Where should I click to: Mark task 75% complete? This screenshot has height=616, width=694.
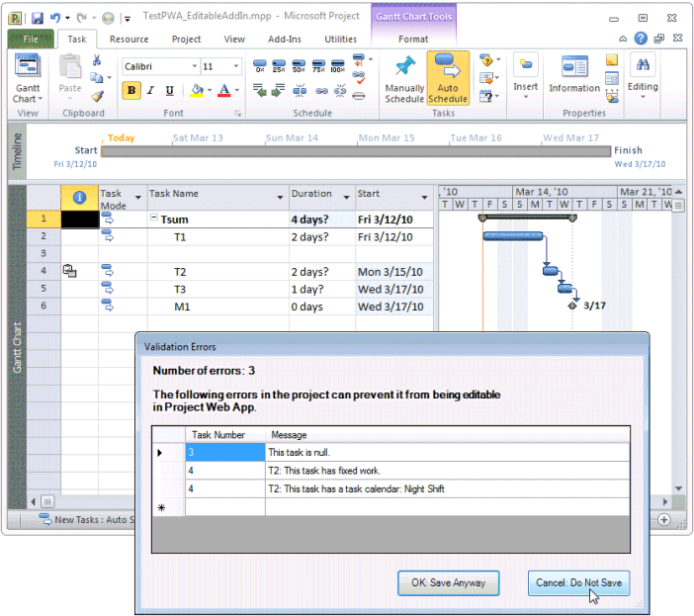(x=318, y=66)
